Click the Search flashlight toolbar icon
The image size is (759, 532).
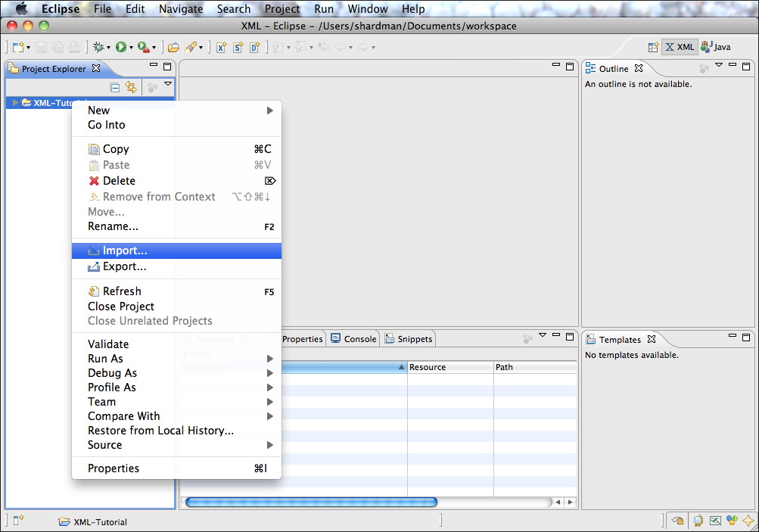(x=191, y=47)
